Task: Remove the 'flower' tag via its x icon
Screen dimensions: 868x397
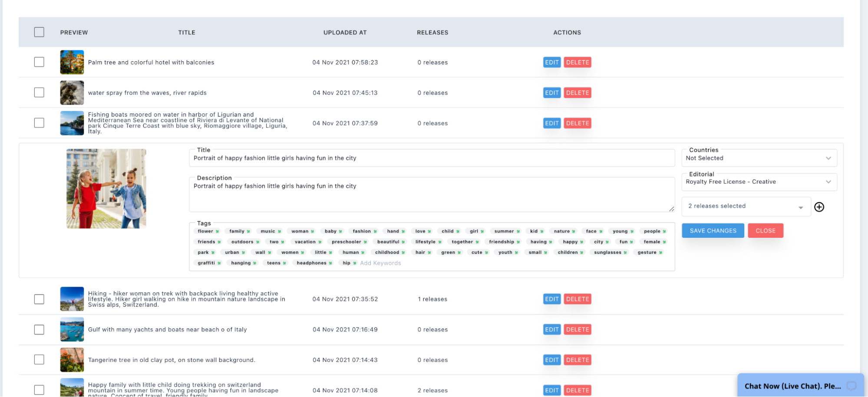Action: pyautogui.click(x=217, y=232)
